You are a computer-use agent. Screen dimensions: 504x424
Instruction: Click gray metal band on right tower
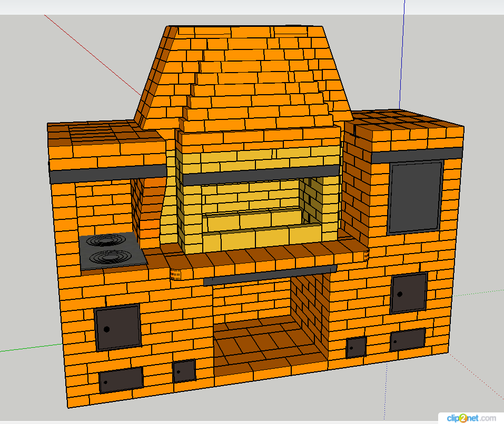tap(416, 153)
